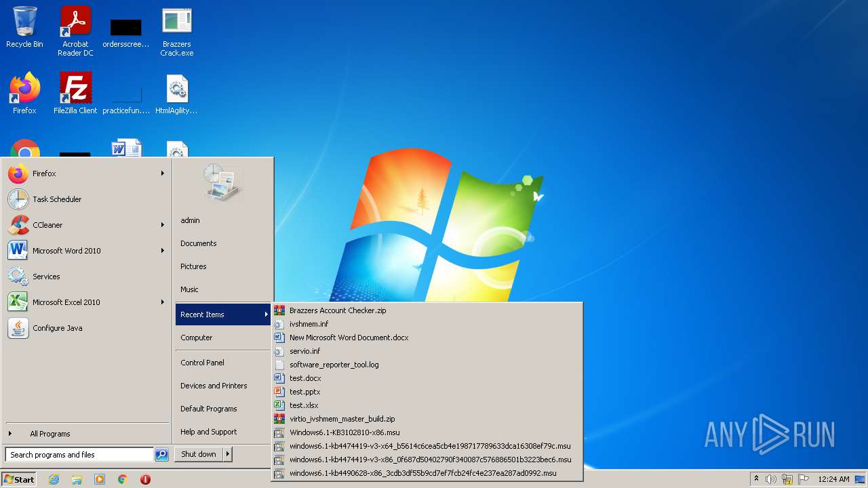Open Chrome from the taskbar
Image resolution: width=868 pixels, height=488 pixels.
point(123,479)
